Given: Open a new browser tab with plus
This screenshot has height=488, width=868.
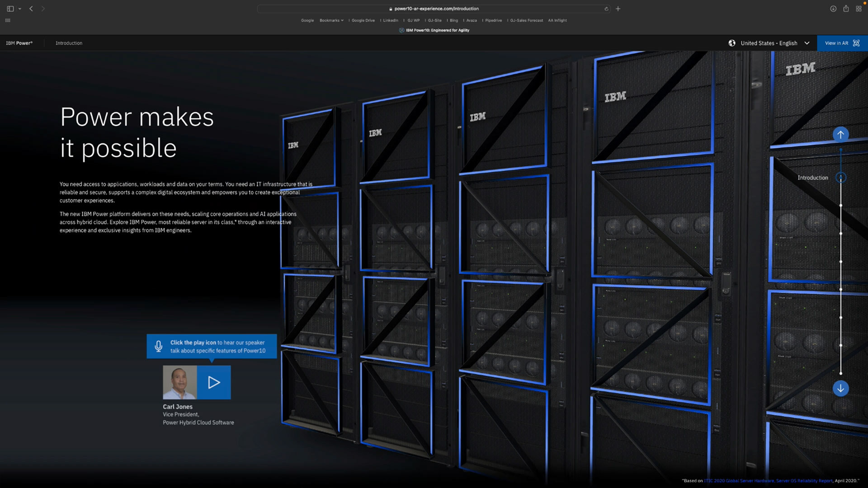Looking at the screenshot, I should 618,9.
